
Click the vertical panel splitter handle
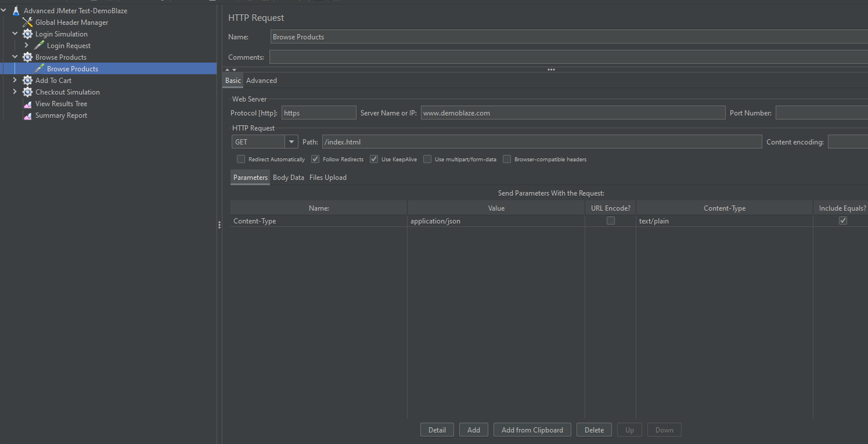click(x=219, y=224)
